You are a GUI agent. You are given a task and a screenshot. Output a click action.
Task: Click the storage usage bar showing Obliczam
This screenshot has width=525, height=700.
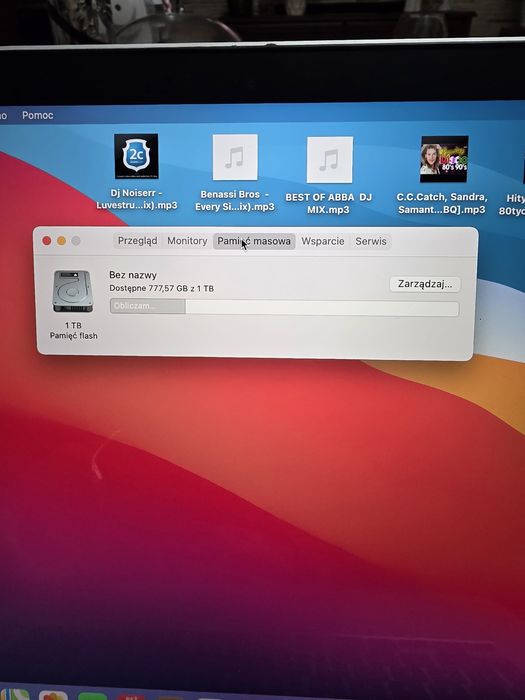point(284,307)
